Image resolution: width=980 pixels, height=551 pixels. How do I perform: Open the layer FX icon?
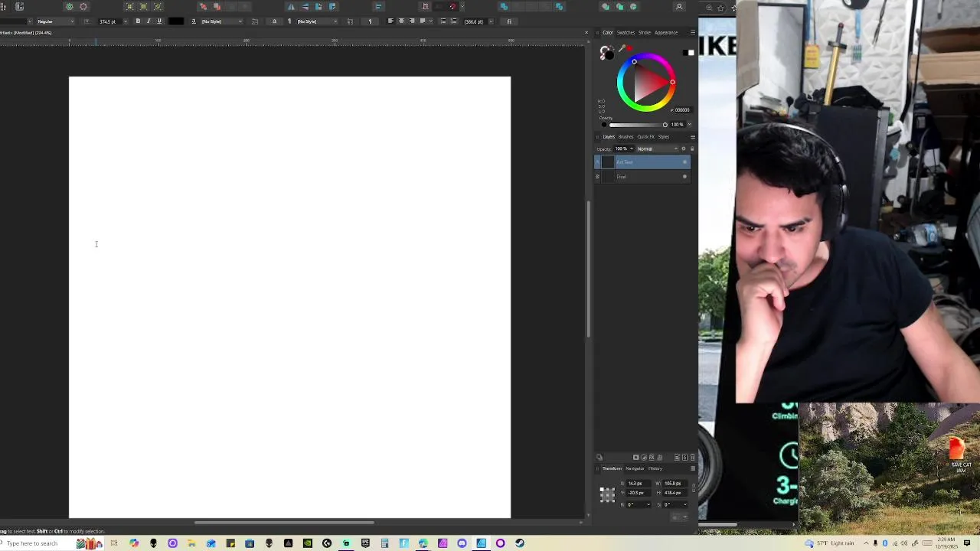[x=652, y=458]
